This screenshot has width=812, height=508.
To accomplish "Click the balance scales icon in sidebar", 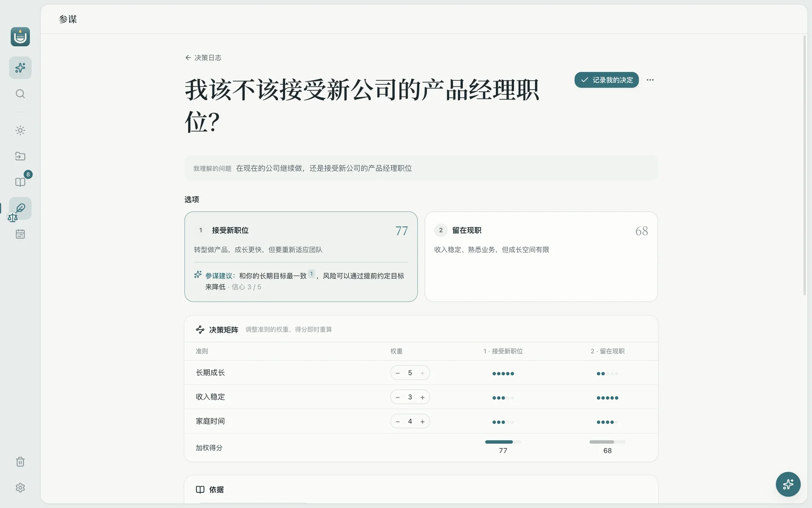I will pos(13,218).
